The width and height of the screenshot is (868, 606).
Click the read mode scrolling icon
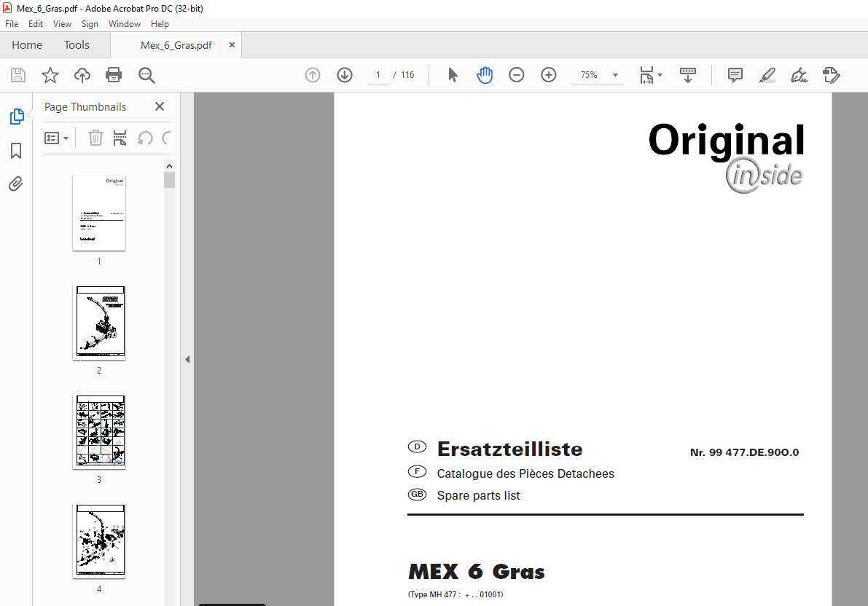tap(688, 75)
